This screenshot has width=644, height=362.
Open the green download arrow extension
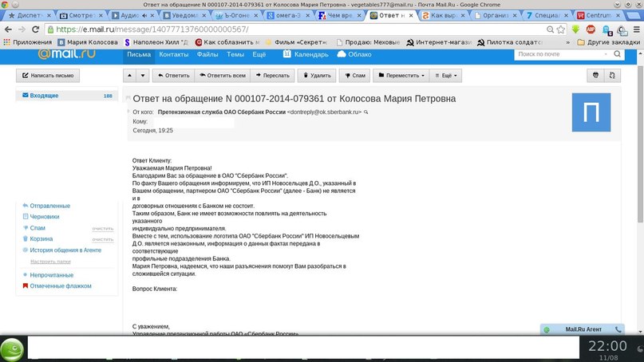coord(575,30)
